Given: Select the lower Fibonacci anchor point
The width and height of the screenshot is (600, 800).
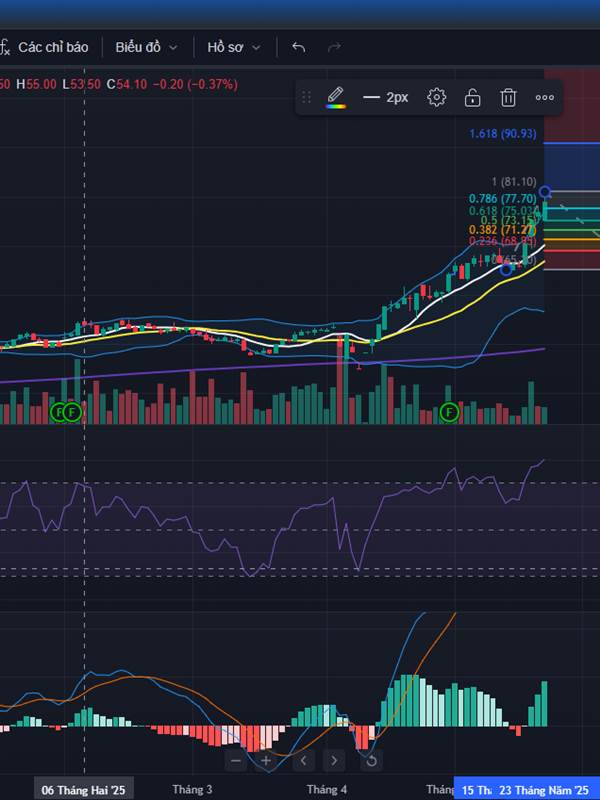Looking at the screenshot, I should click(506, 270).
